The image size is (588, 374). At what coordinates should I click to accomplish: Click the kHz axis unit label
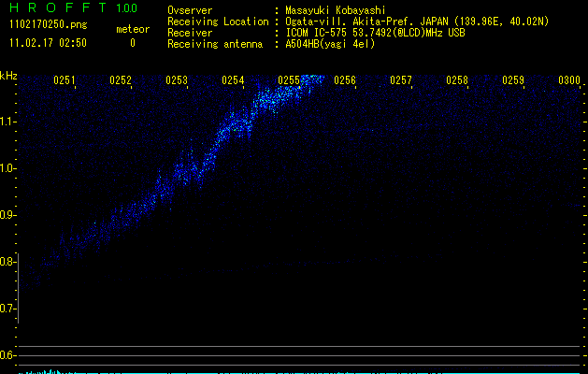[x=8, y=76]
